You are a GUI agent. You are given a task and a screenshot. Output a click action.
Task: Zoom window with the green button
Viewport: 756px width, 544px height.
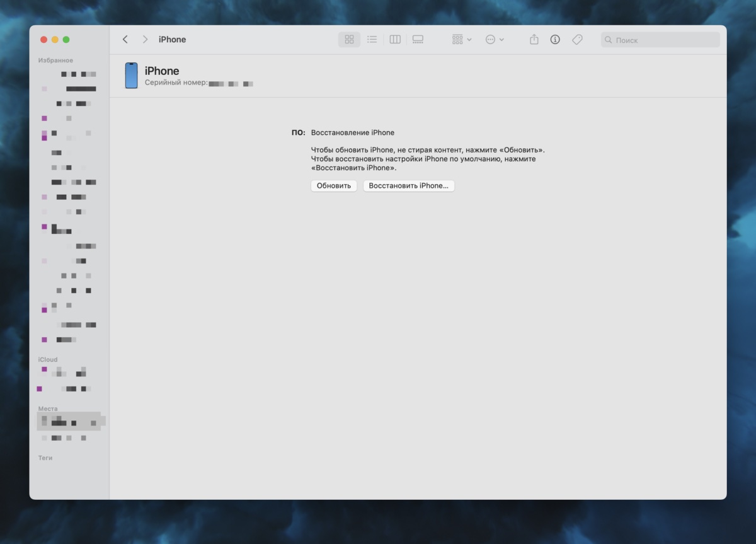(66, 40)
